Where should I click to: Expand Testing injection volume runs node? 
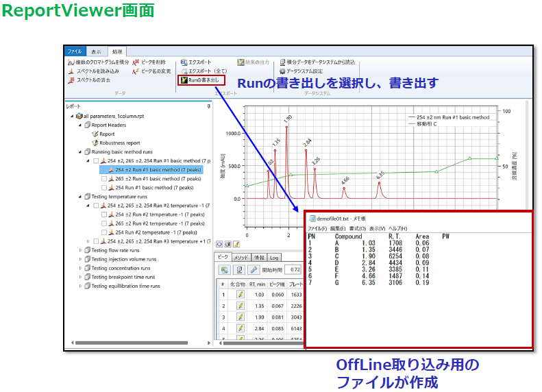[x=80, y=259]
